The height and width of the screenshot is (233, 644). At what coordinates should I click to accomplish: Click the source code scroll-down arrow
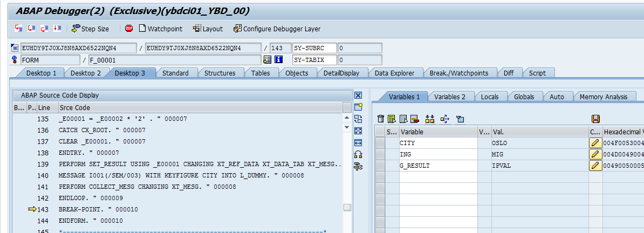coord(347,128)
